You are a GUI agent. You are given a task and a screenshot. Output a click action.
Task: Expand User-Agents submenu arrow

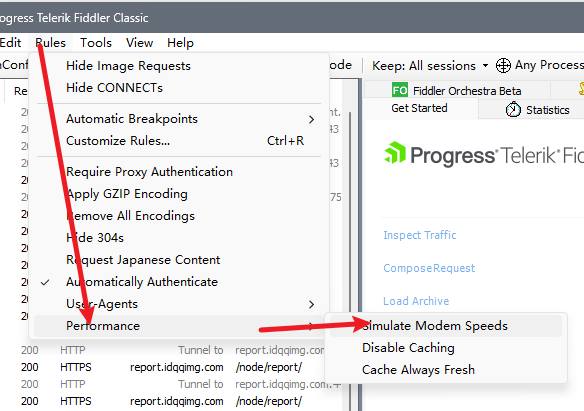click(x=311, y=305)
